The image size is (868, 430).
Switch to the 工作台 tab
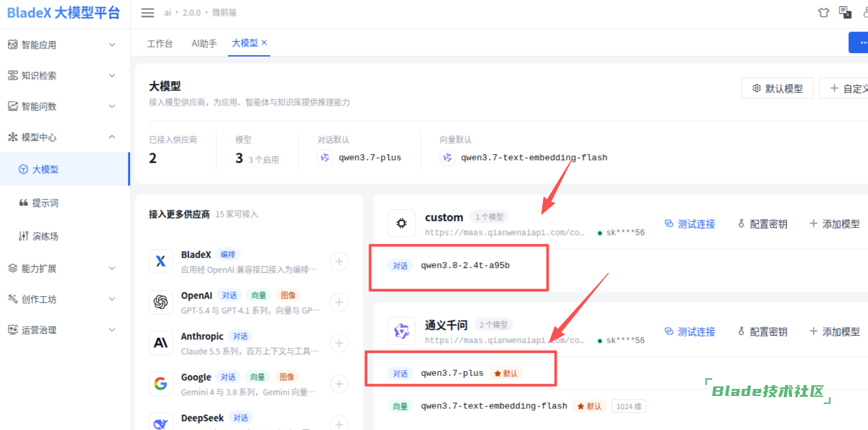pyautogui.click(x=160, y=43)
